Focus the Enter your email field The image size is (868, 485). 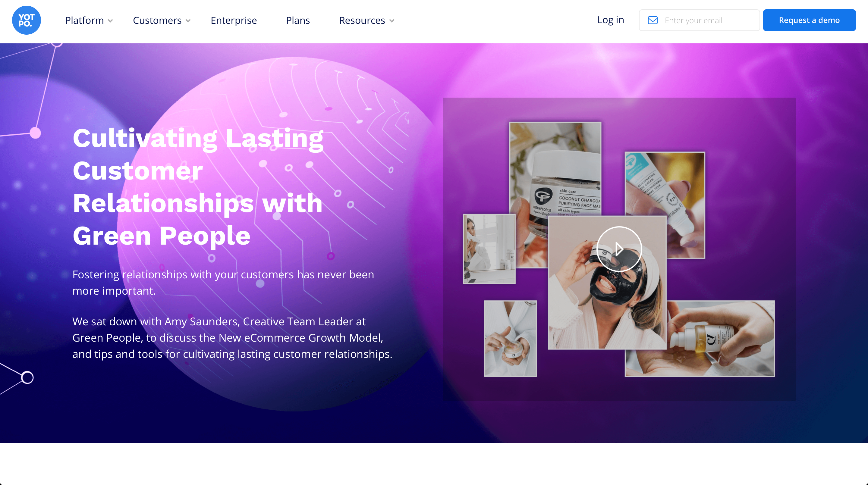[699, 20]
